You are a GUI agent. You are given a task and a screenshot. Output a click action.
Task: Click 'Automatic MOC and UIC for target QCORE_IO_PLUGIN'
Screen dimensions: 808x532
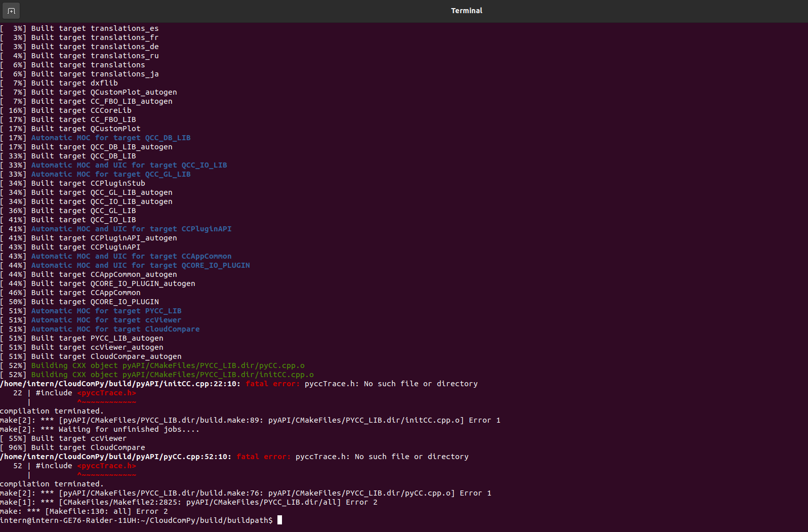pyautogui.click(x=125, y=265)
